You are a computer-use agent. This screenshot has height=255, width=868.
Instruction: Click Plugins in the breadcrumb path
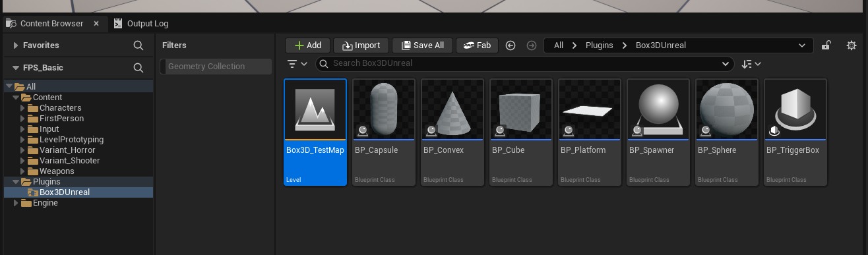[x=599, y=45]
